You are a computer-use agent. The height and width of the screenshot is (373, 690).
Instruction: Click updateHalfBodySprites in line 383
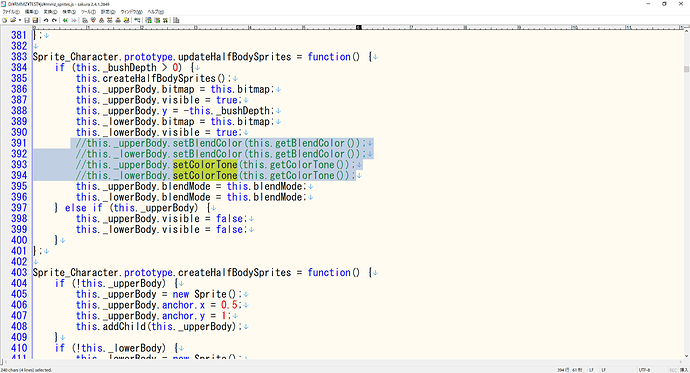click(235, 57)
